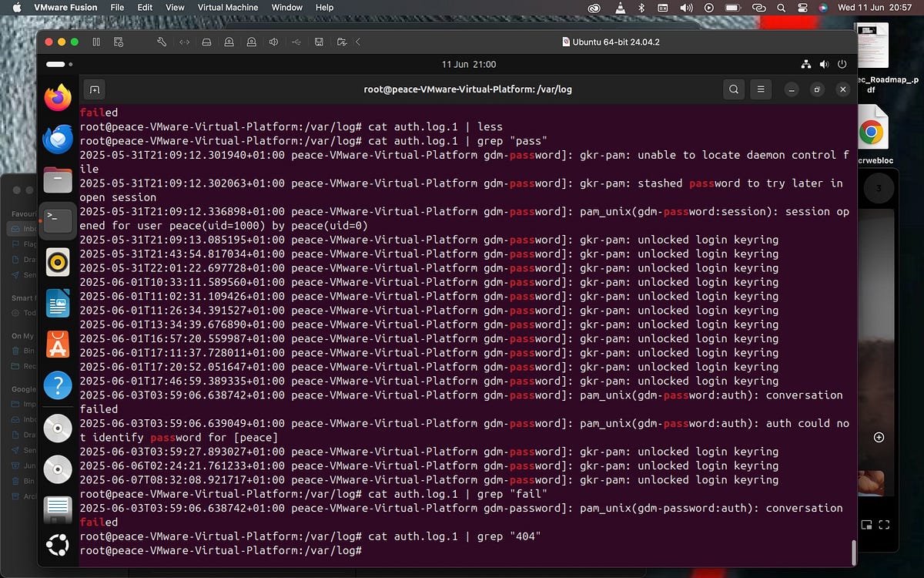Click the snapshots icon in VMware toolbar
This screenshot has height=578, width=924.
[x=119, y=42]
